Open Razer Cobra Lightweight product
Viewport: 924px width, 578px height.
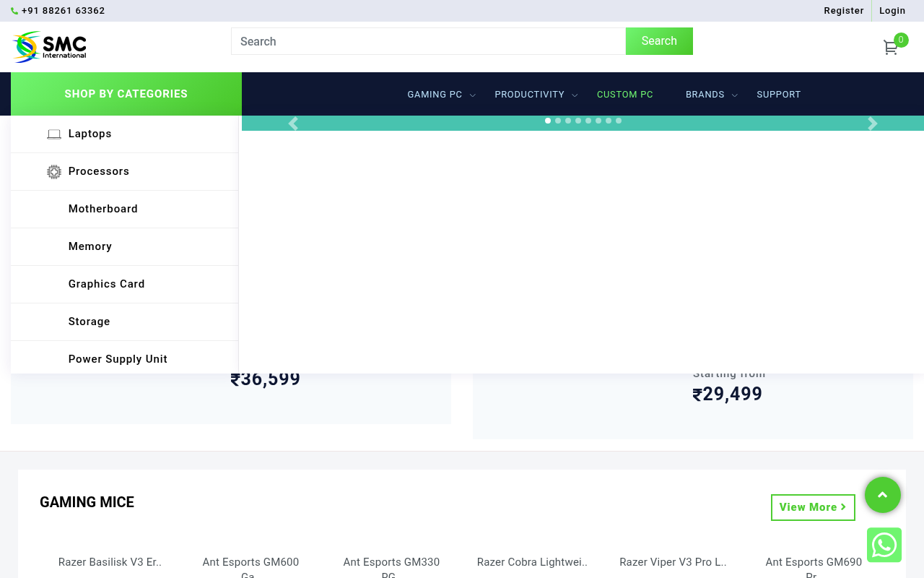[532, 562]
